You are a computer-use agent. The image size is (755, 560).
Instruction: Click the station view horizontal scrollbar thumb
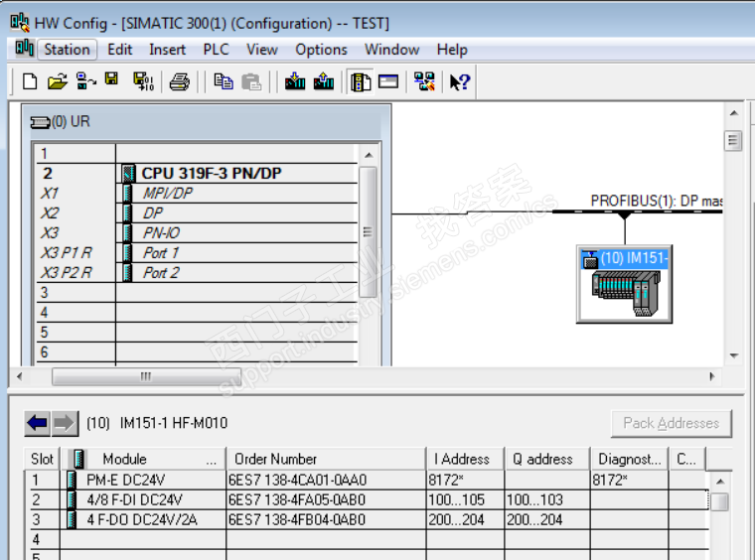[146, 376]
